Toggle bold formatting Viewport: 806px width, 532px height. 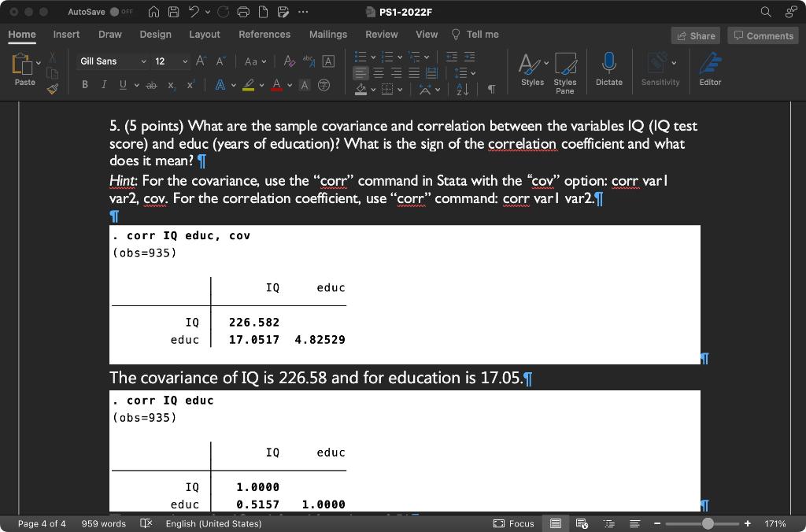pos(85,84)
